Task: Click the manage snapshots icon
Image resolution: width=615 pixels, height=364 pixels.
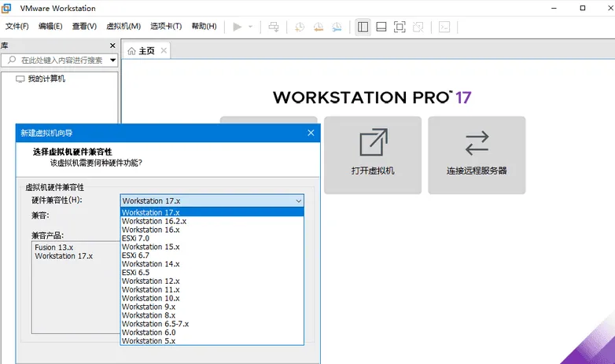Action: tap(337, 27)
